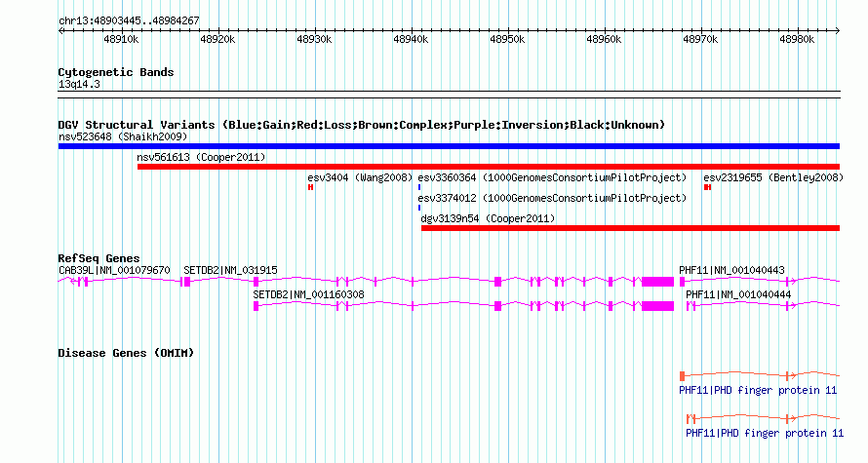Open the Cytogenetic Bands track title
The width and height of the screenshot is (868, 463).
pos(116,72)
